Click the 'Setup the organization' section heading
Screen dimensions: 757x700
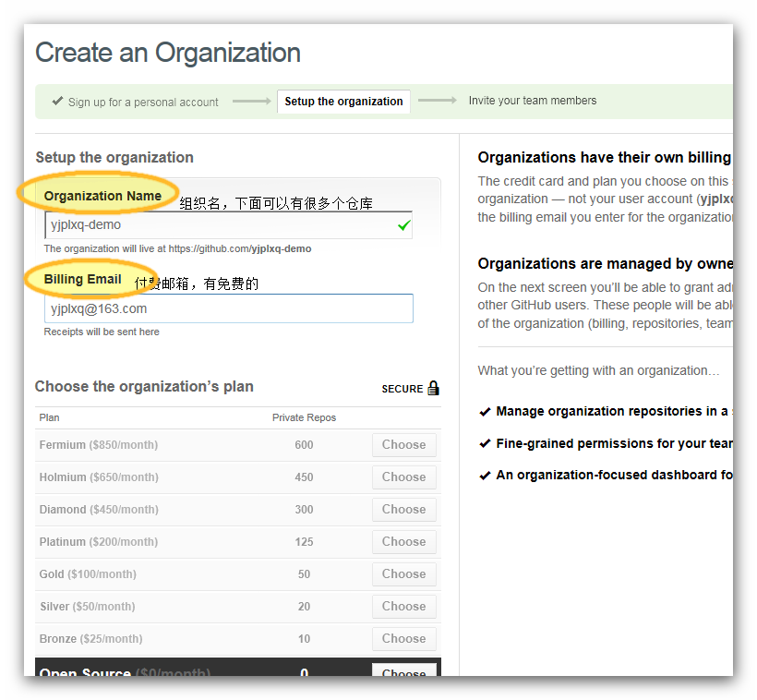pyautogui.click(x=114, y=158)
